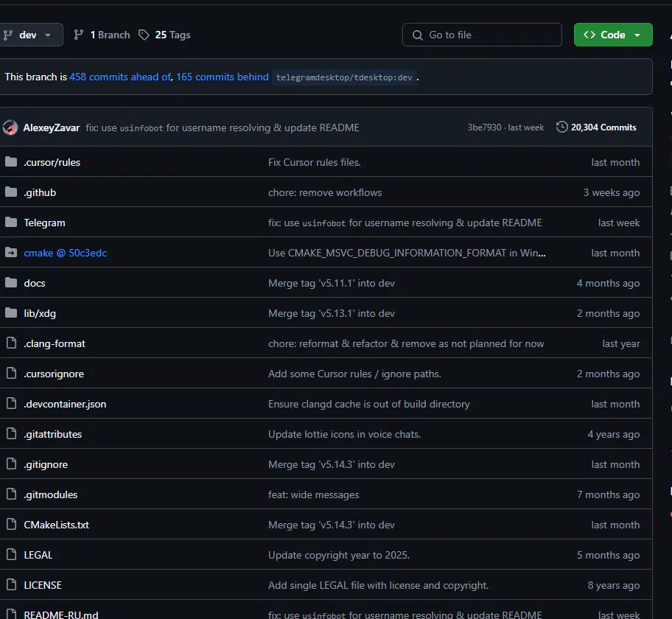
Task: Open 'Add single LEGAL file' commit message
Action: (379, 585)
